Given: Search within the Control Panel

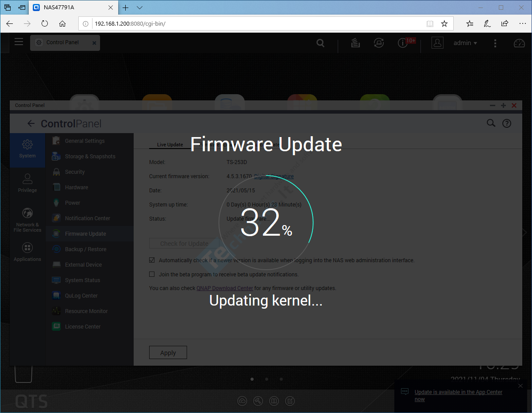Looking at the screenshot, I should (491, 123).
